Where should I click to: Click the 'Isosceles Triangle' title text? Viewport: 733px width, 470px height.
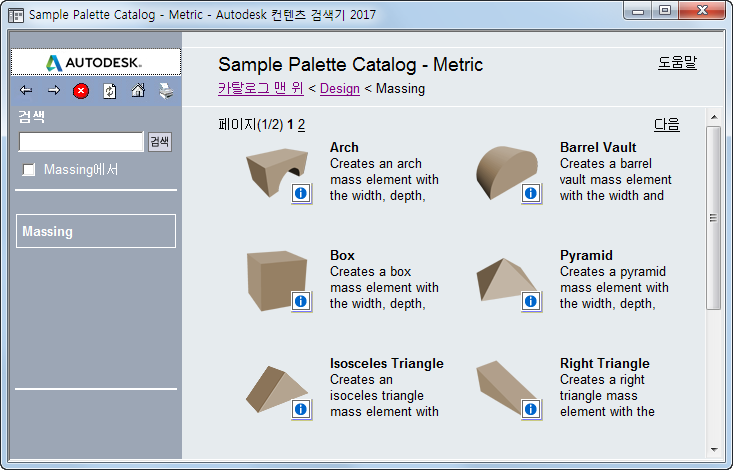click(387, 363)
